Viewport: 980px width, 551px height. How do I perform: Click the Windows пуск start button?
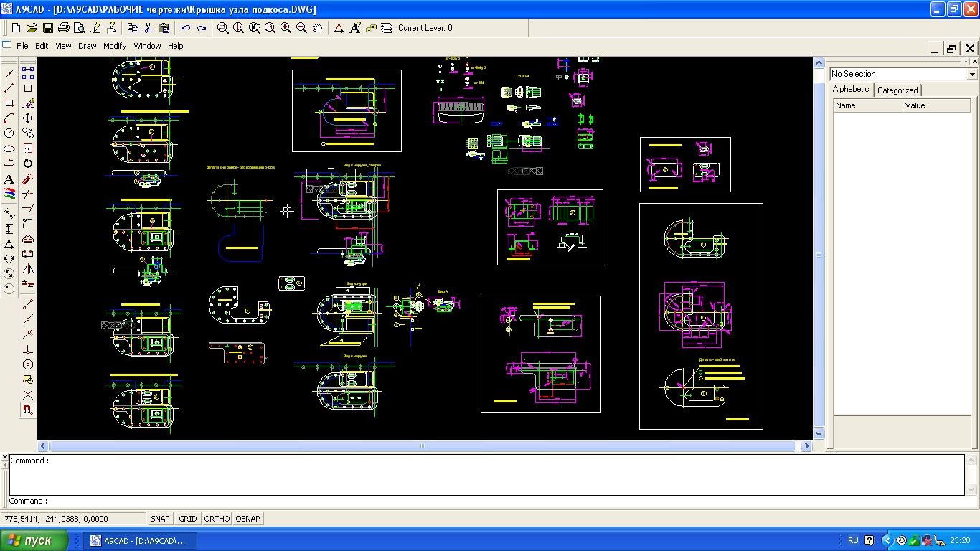tap(34, 540)
